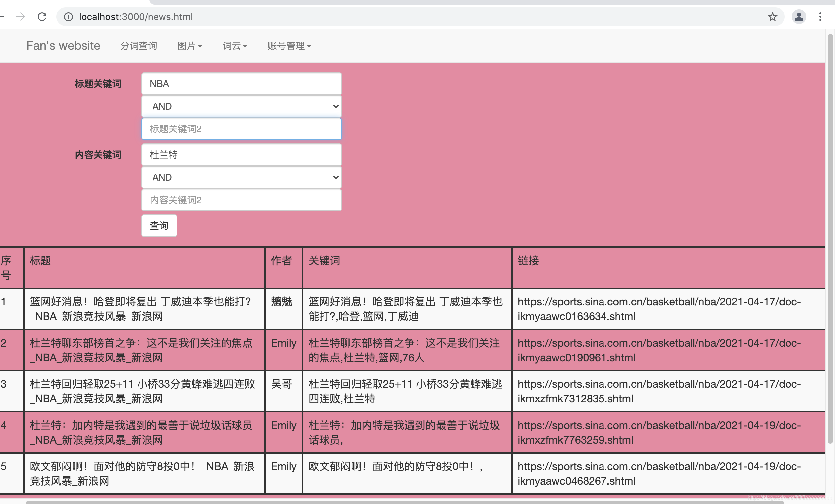The image size is (835, 504).
Task: Open the 图片 dropdown menu
Action: click(x=189, y=46)
